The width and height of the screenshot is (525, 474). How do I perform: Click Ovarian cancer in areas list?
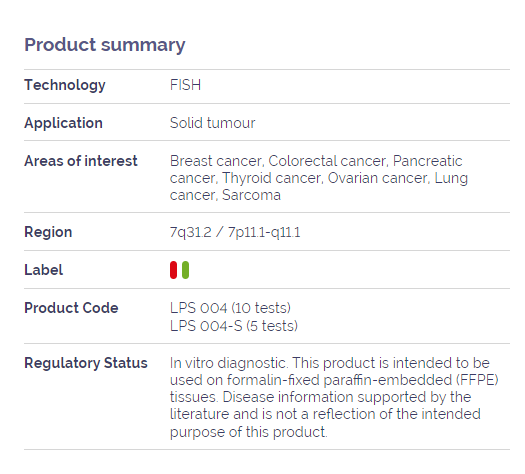[379, 178]
